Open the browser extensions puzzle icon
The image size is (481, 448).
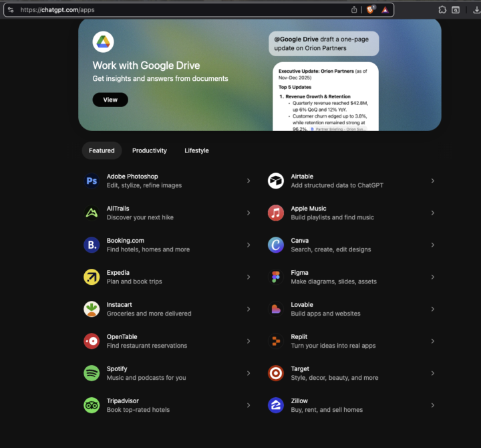442,10
